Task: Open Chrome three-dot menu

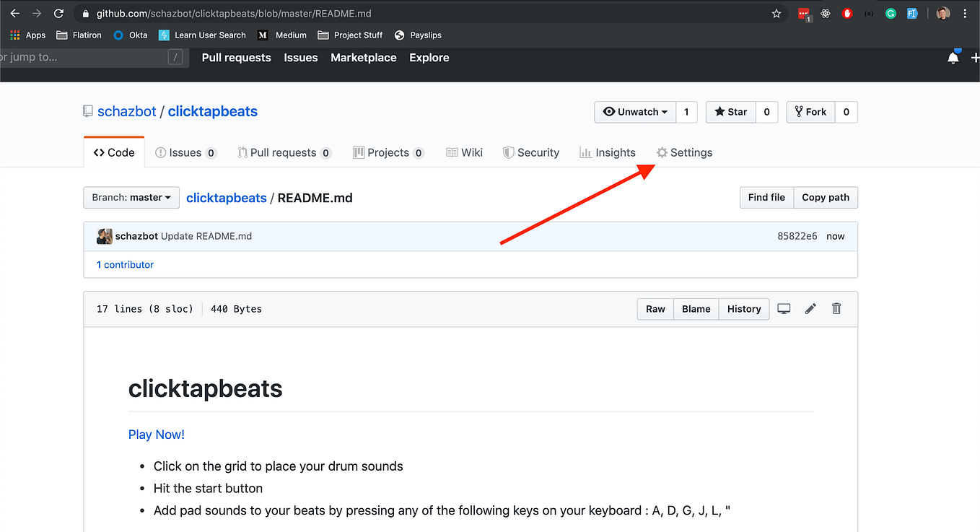Action: [965, 13]
